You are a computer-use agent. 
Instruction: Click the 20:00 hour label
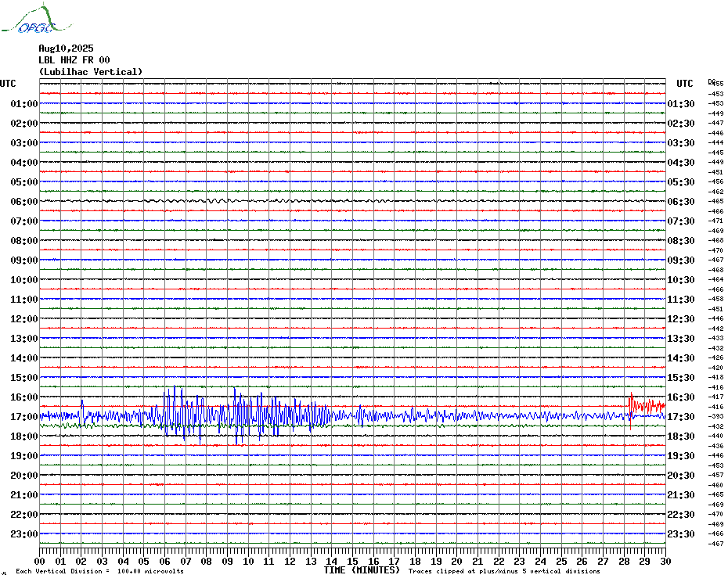coord(24,476)
